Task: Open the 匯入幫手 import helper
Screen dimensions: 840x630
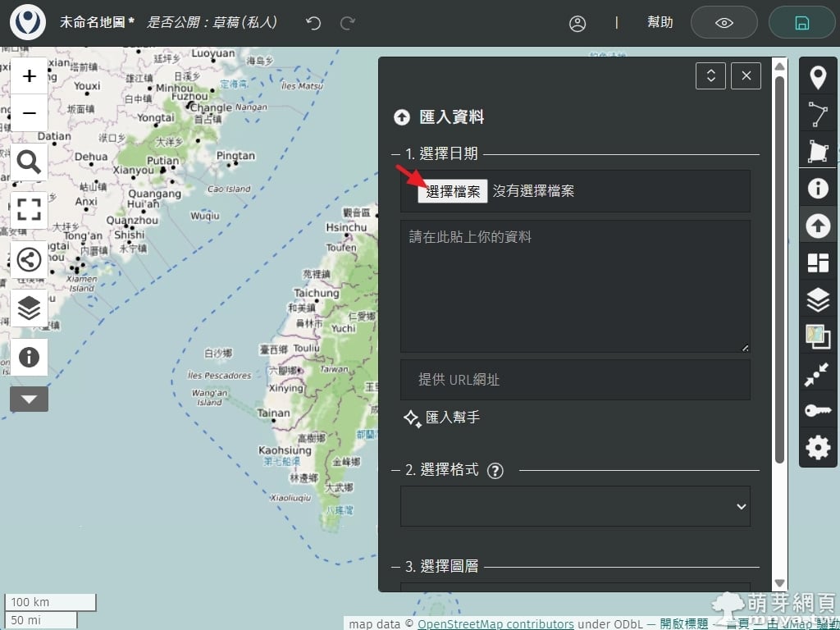Action: (x=441, y=418)
